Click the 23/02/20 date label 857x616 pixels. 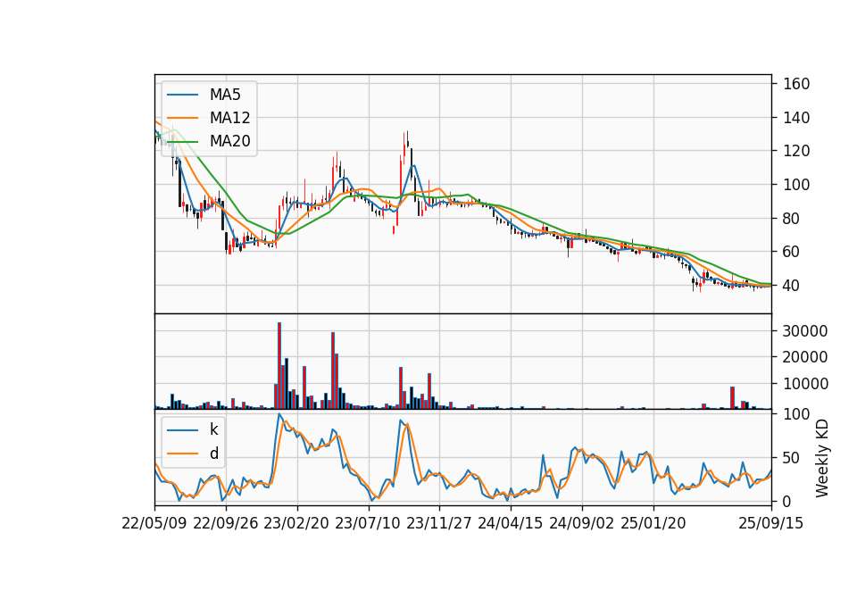[x=296, y=523]
